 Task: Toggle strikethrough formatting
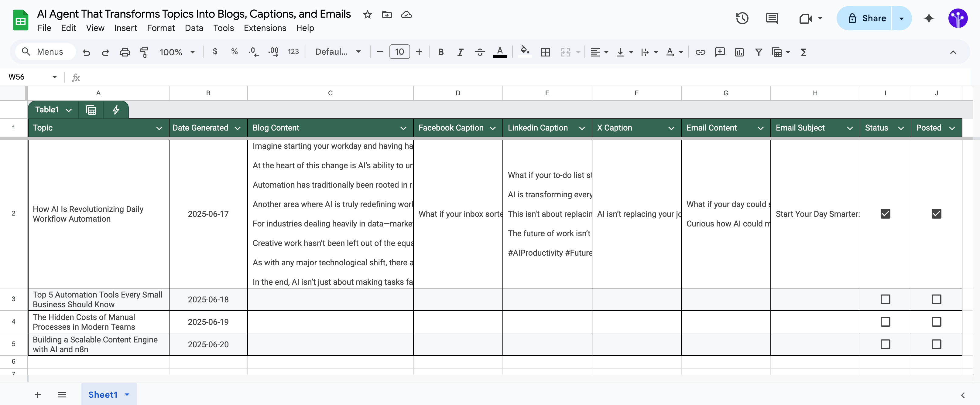(x=480, y=52)
